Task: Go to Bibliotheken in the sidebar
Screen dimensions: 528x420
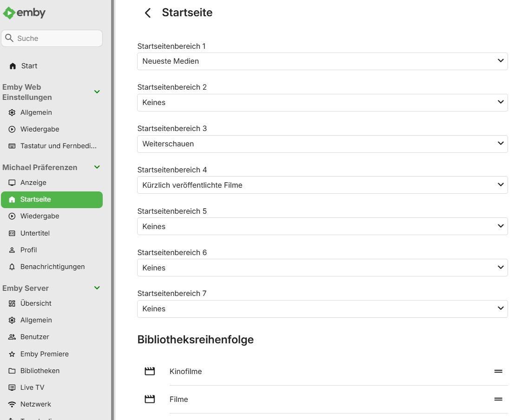Action: point(40,371)
